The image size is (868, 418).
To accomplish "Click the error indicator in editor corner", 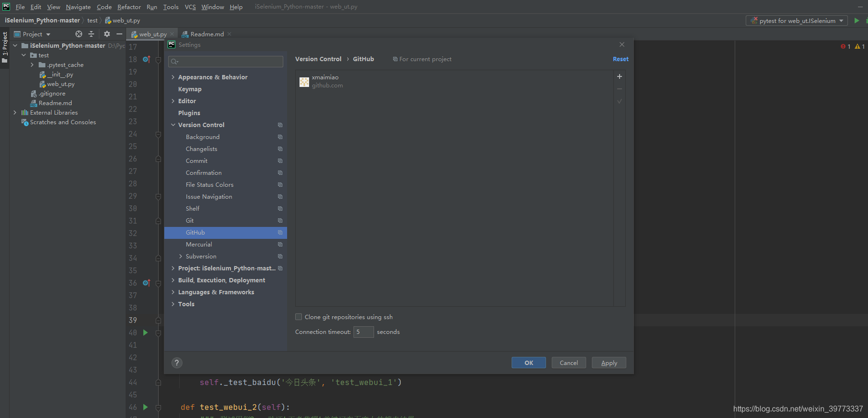I will click(846, 46).
